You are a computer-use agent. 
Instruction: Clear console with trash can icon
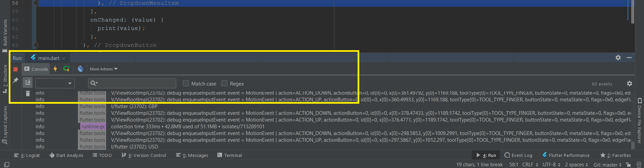[28, 93]
